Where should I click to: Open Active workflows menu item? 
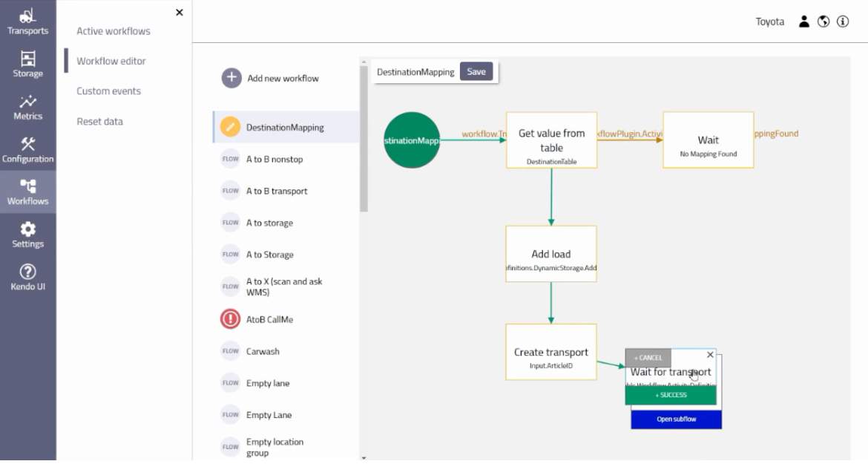114,31
